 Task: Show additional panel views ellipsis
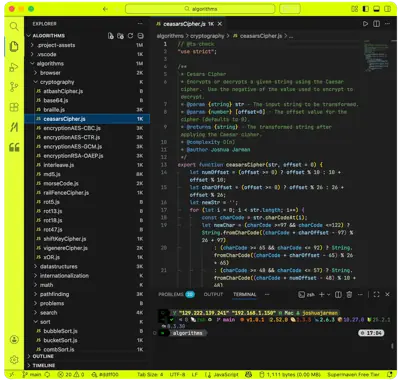click(267, 295)
